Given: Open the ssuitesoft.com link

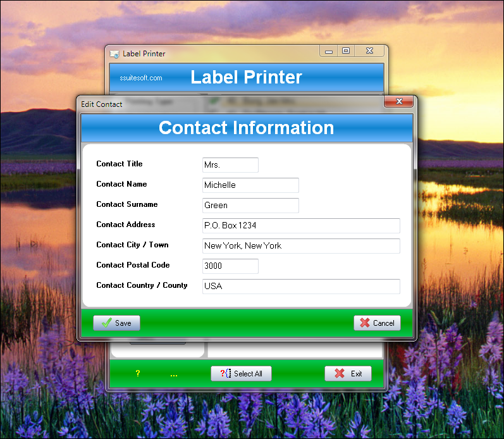Looking at the screenshot, I should 141,78.
